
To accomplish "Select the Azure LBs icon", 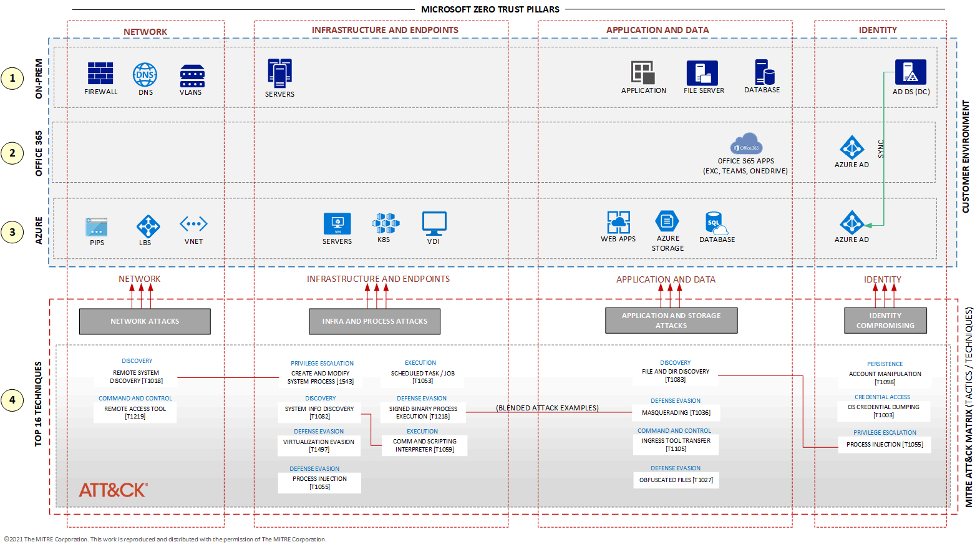I will tap(148, 226).
